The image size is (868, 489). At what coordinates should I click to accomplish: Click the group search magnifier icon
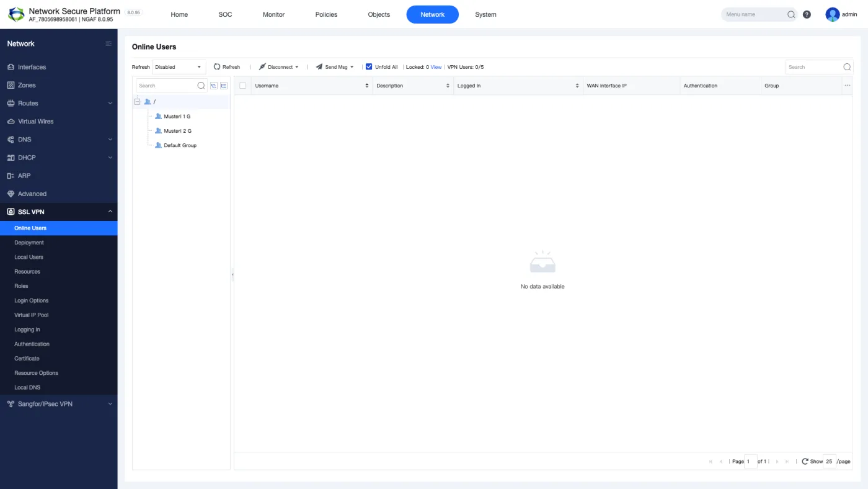201,86
